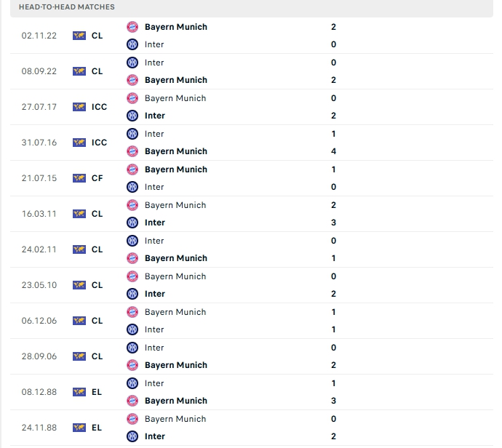502x448 pixels.
Task: Click Inter crest in 16.03.11 match
Action: (x=132, y=223)
